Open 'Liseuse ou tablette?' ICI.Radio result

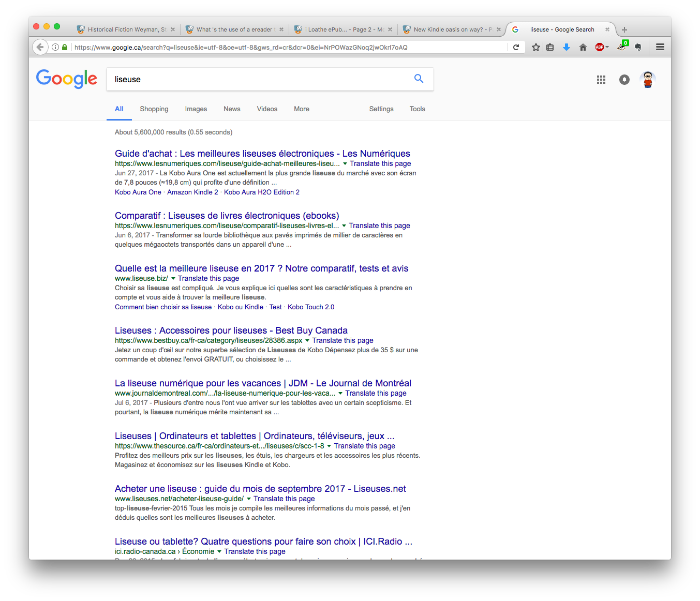263,542
